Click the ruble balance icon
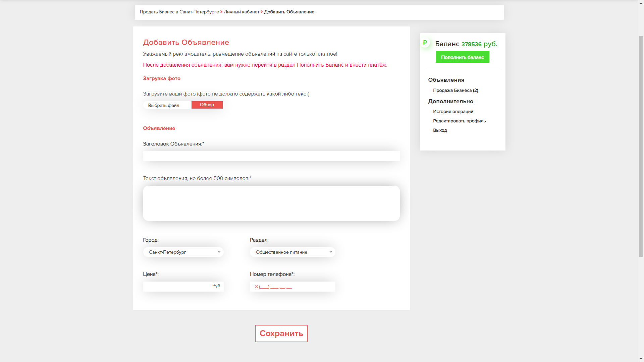Image resolution: width=644 pixels, height=362 pixels. [425, 43]
